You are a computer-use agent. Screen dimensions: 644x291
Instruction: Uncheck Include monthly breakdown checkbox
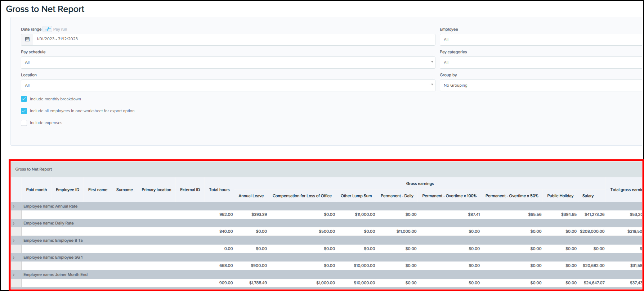(24, 99)
